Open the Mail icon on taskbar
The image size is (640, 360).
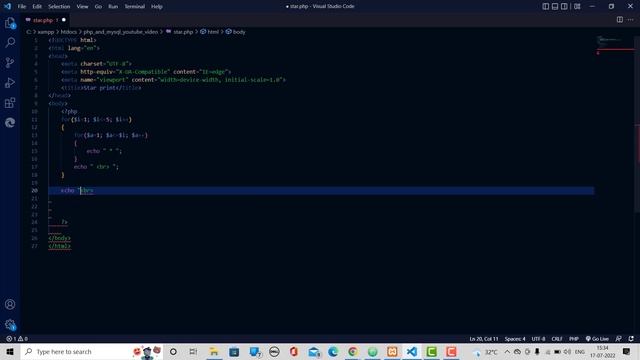coord(313,351)
